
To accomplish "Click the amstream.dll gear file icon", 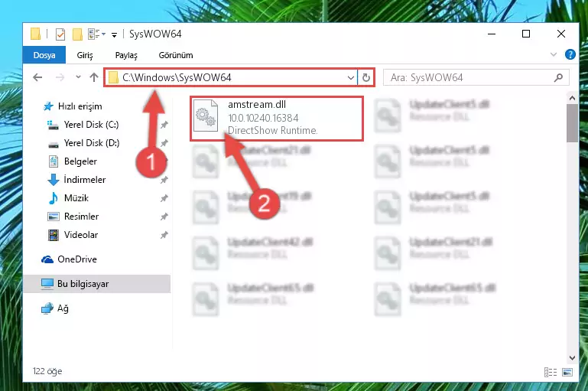I will click(x=206, y=116).
